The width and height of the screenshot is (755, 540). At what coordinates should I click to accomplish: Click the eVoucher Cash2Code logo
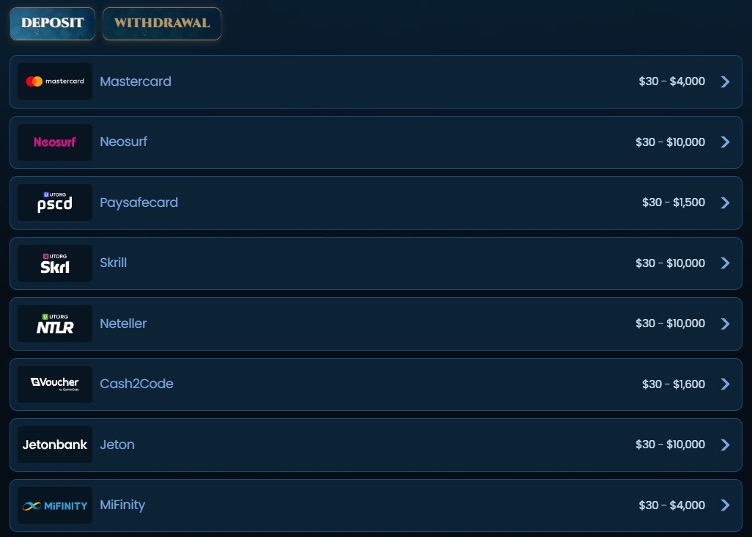[x=55, y=384]
